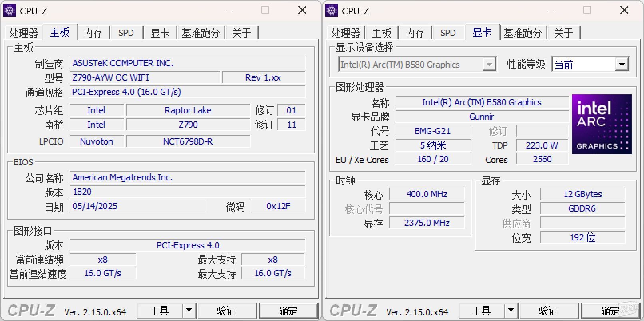Screen dimensions: 644x321
Task: Open 内存 tab in left window
Action: coord(93,33)
